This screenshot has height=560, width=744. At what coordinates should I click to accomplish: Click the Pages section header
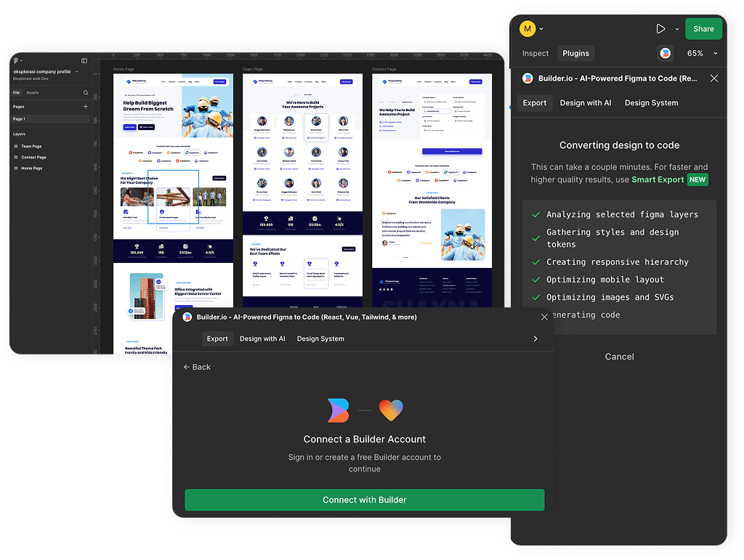tap(18, 107)
